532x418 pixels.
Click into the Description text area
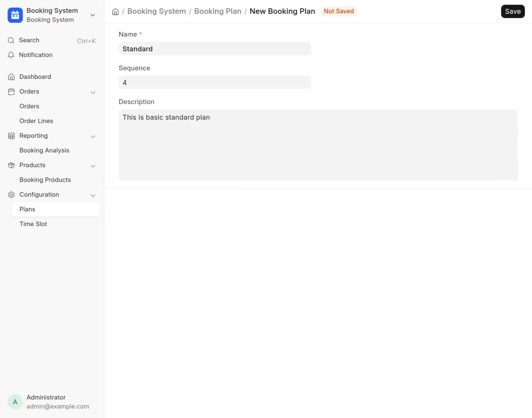[x=318, y=145]
